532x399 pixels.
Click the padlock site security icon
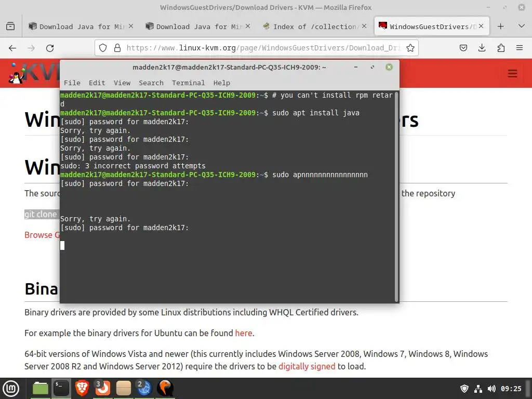pyautogui.click(x=117, y=48)
